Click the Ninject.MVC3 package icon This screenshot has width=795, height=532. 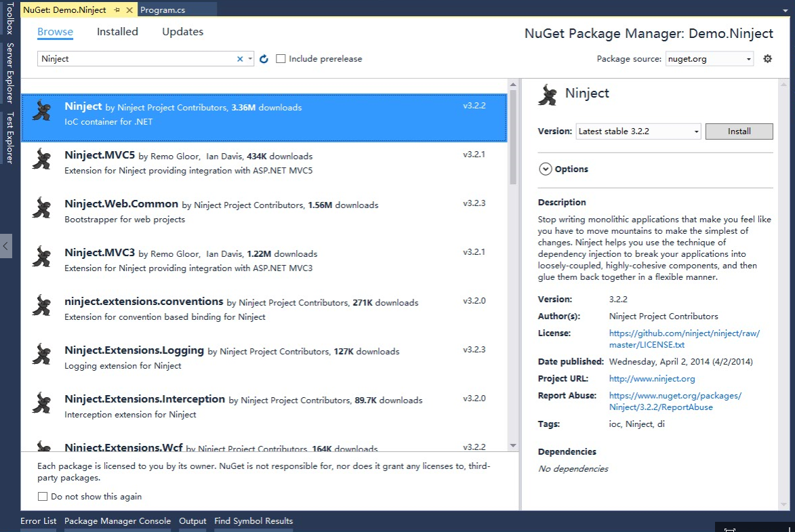42,256
